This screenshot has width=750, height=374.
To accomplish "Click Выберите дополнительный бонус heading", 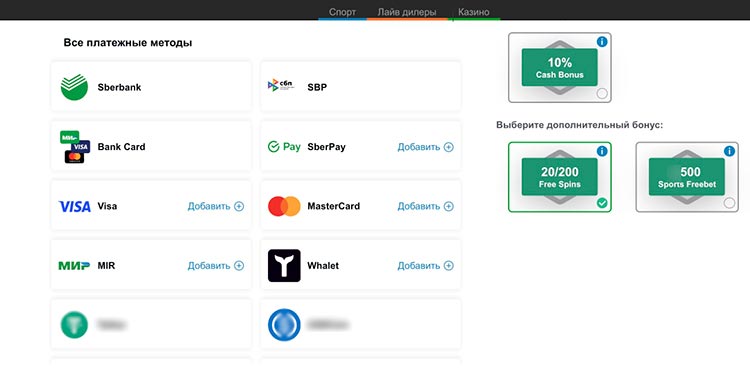I will coord(580,125).
